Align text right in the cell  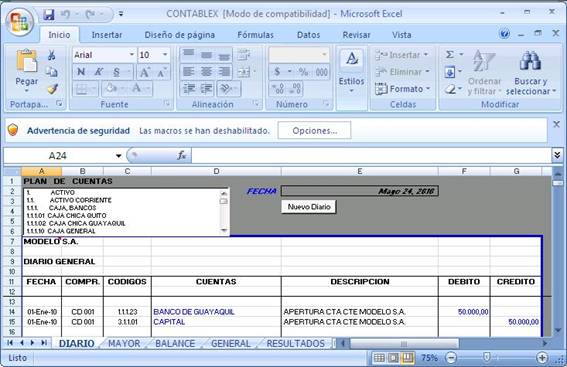click(x=224, y=72)
